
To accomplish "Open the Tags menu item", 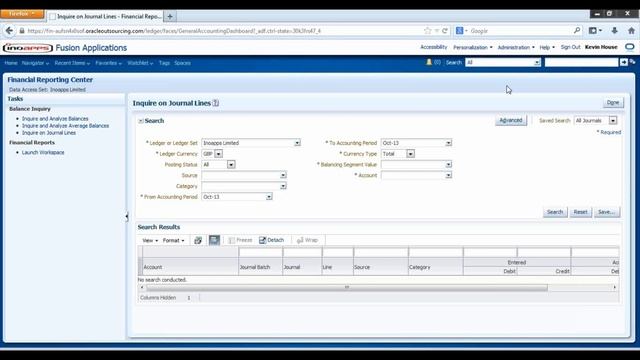I will [x=164, y=63].
